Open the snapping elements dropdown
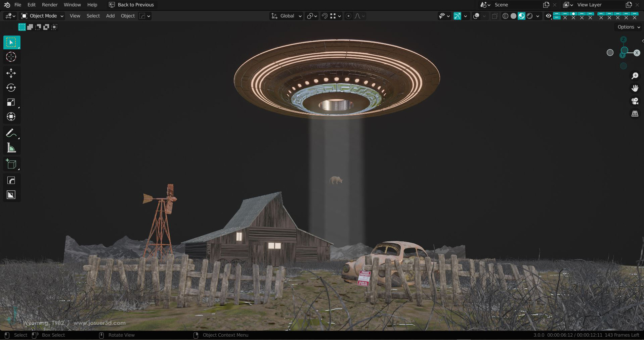 pos(336,16)
